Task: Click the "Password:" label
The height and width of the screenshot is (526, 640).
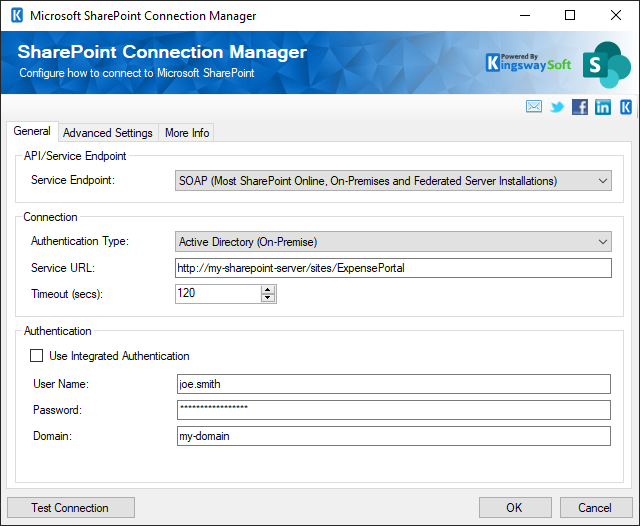Action: point(58,410)
